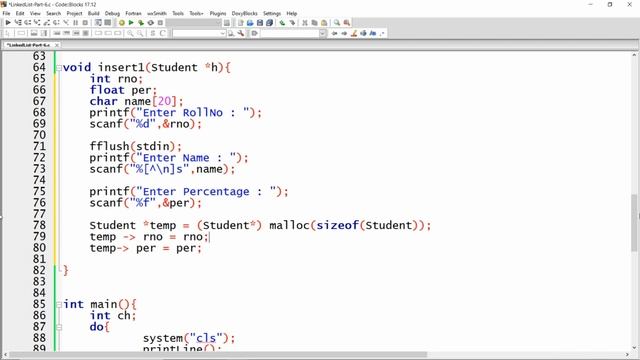Viewport: 640px width, 360px height.
Task: Open the DoxyBlocks menu
Action: [x=244, y=13]
